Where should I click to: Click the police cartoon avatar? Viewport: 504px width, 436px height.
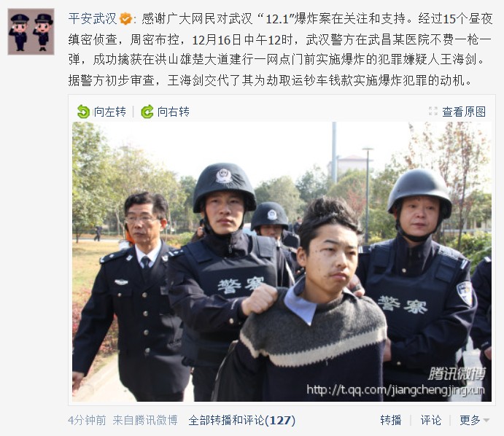(x=31, y=32)
